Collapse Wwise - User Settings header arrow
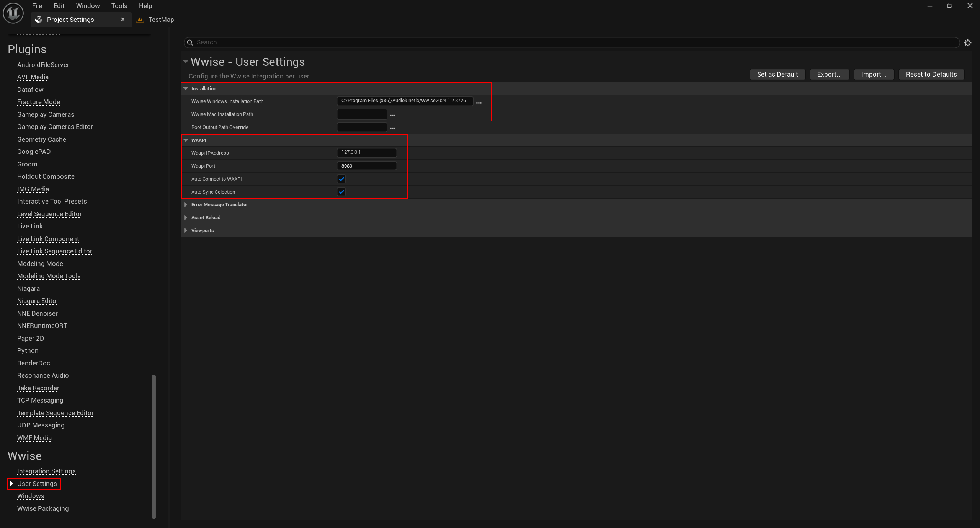Viewport: 980px width, 528px height. 186,62
